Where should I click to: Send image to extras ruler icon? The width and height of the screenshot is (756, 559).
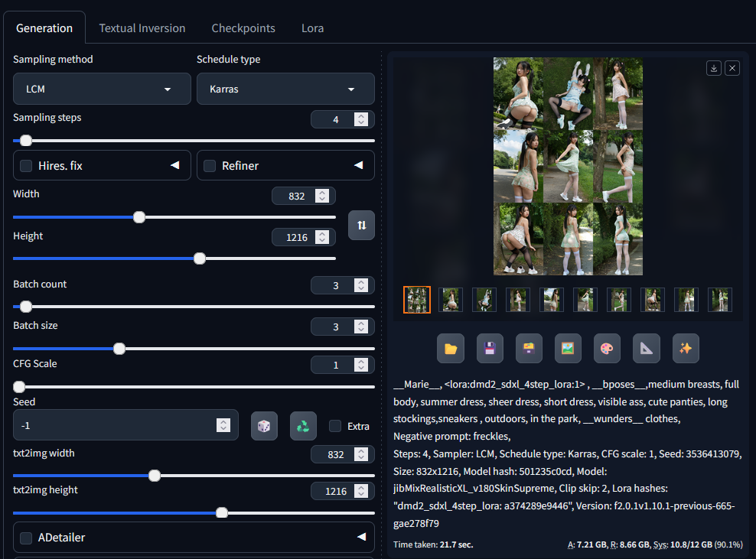[646, 349]
